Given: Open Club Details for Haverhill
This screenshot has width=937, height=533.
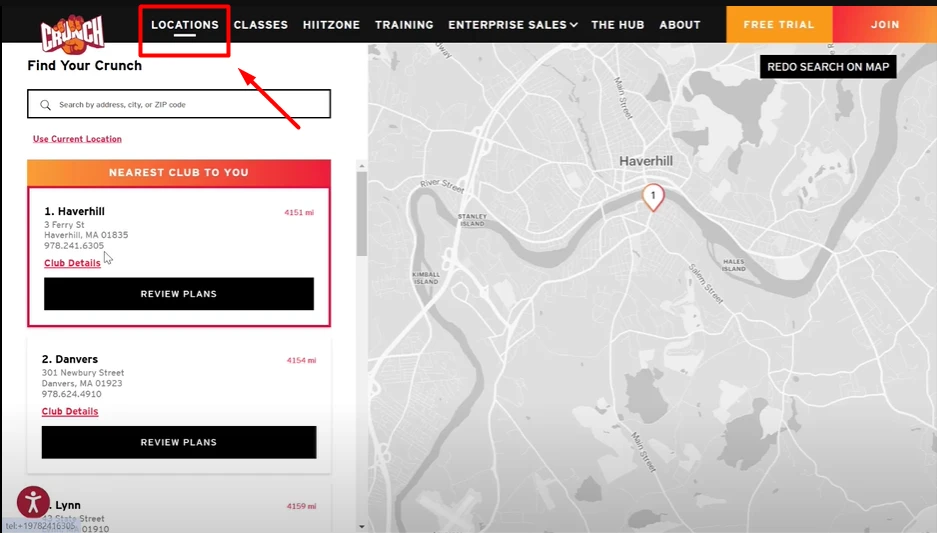Looking at the screenshot, I should (72, 263).
